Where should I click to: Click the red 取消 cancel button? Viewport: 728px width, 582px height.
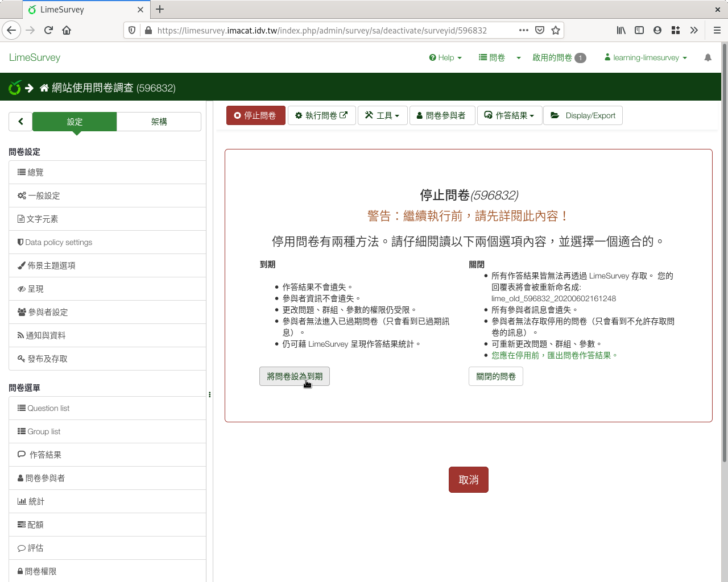[x=469, y=480]
